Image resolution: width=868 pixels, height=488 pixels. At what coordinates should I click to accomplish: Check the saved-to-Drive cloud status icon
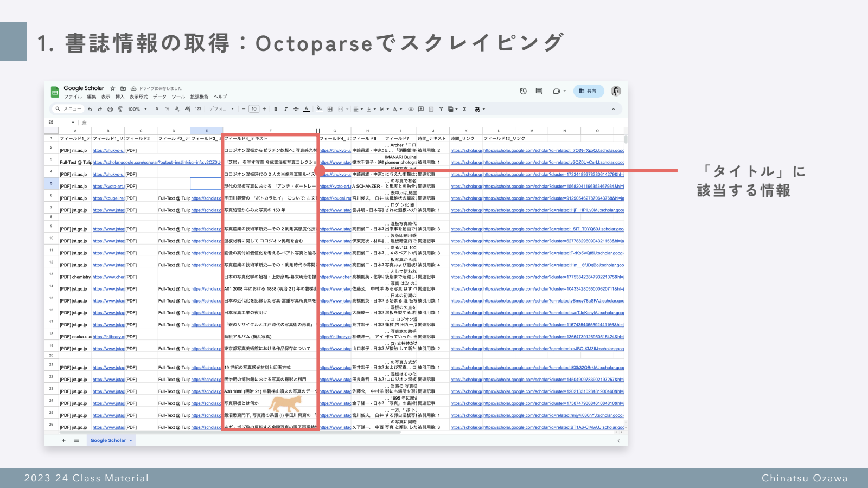click(x=133, y=88)
